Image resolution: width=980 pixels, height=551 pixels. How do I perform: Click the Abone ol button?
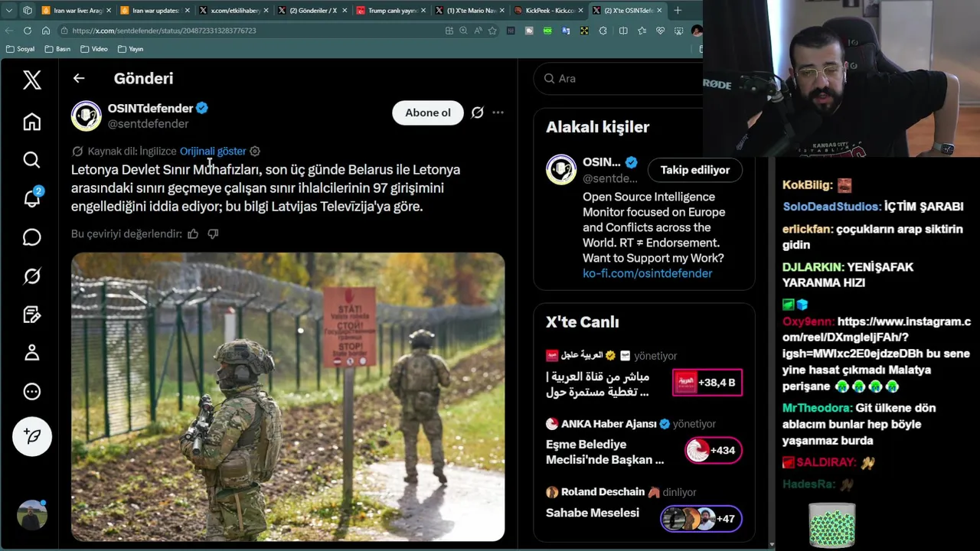coord(428,112)
